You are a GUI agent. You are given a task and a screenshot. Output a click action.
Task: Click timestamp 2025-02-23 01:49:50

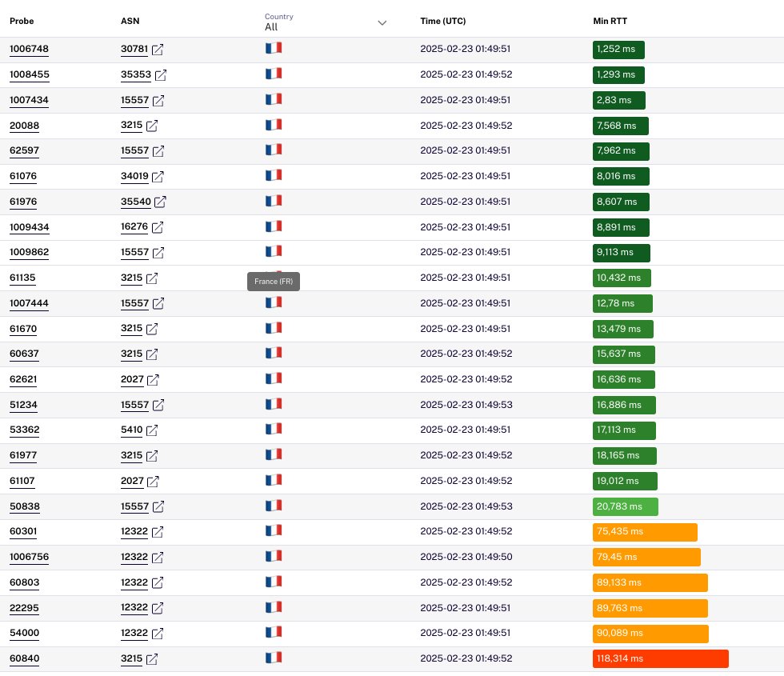[466, 557]
